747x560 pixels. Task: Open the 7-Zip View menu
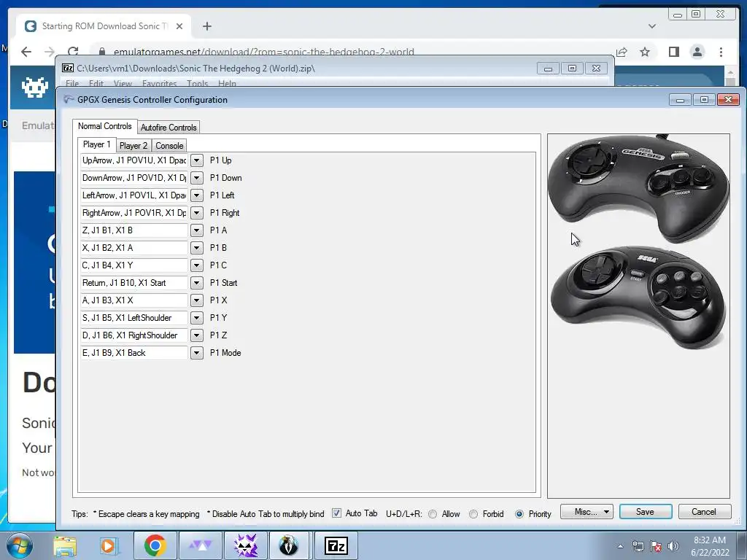(x=123, y=83)
